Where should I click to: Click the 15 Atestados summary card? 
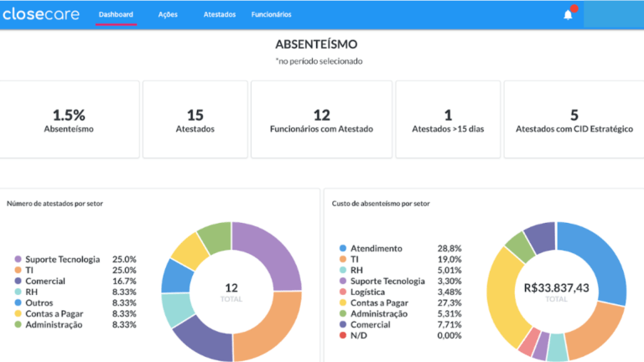point(195,120)
